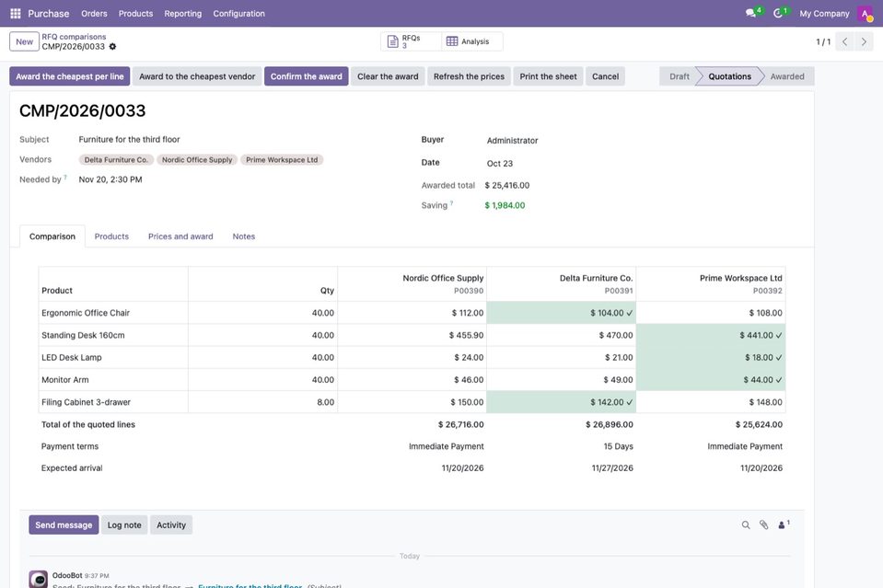Viewport: 883px width, 588px height.
Task: Click the Cancel button
Action: click(605, 76)
